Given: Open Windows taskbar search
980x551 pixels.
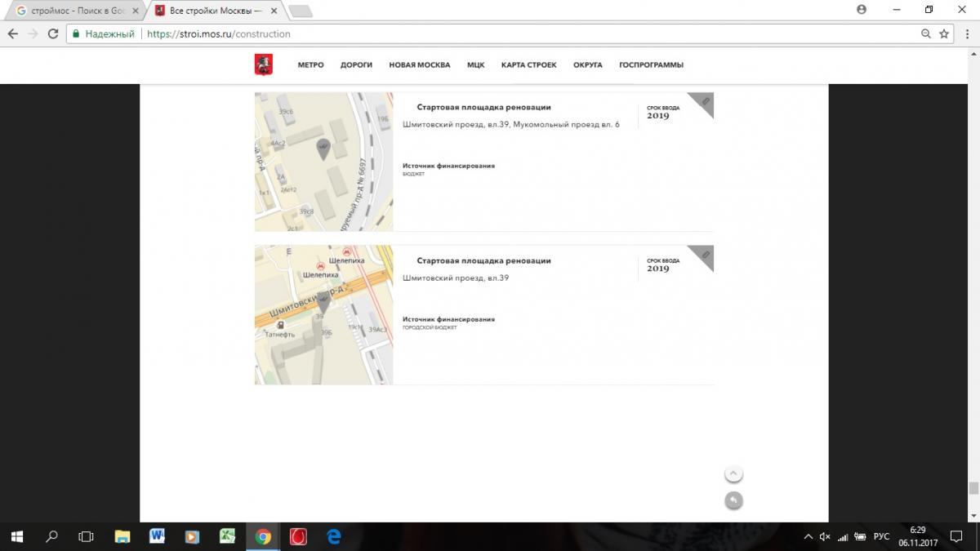Looking at the screenshot, I should pyautogui.click(x=51, y=536).
